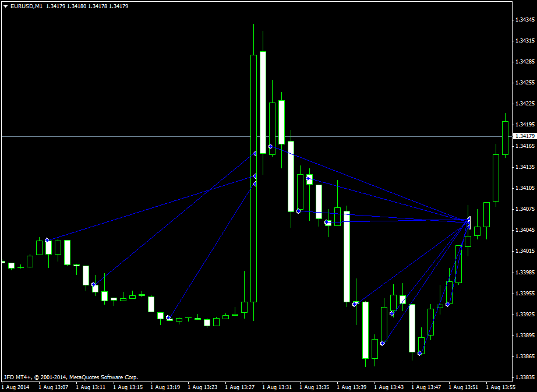
Task: Click the 1.33955 price scale label
Action: (525, 293)
